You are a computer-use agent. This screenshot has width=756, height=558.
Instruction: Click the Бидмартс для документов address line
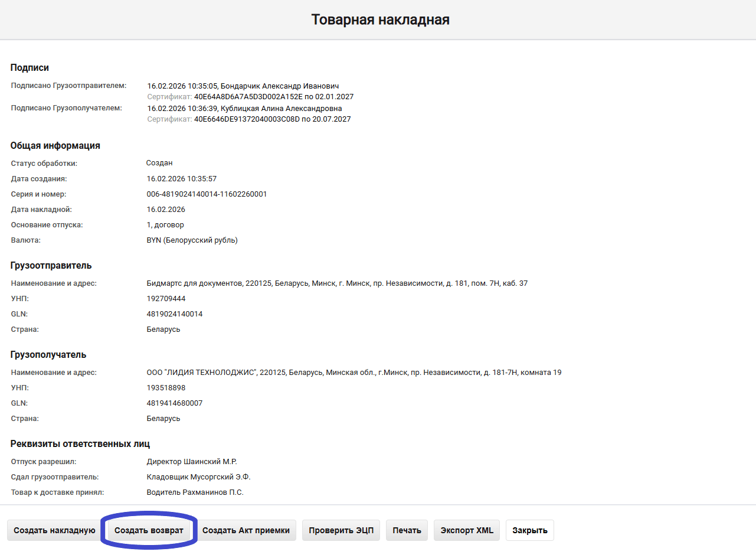337,283
